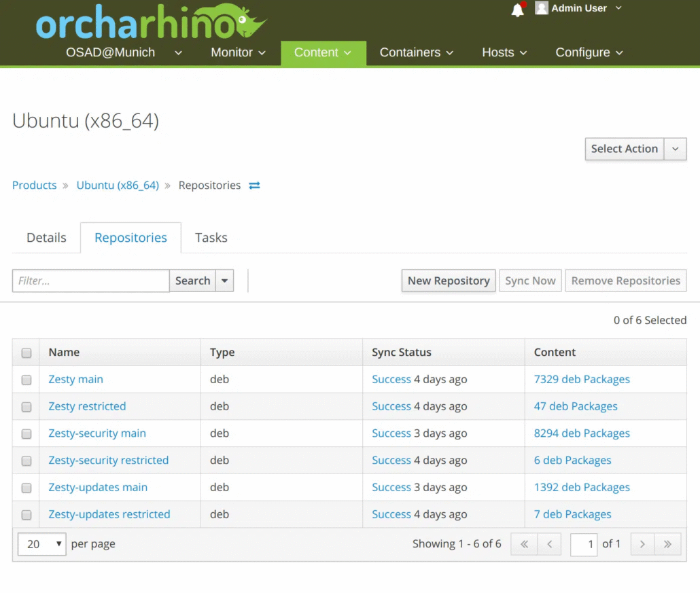Open the per page count dropdown

point(42,544)
